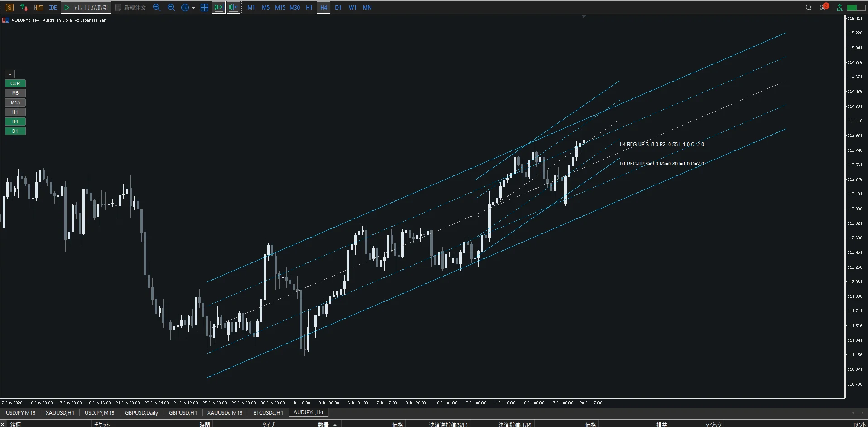Toggle the CUR channel button
This screenshot has width=868, height=427.
(15, 83)
